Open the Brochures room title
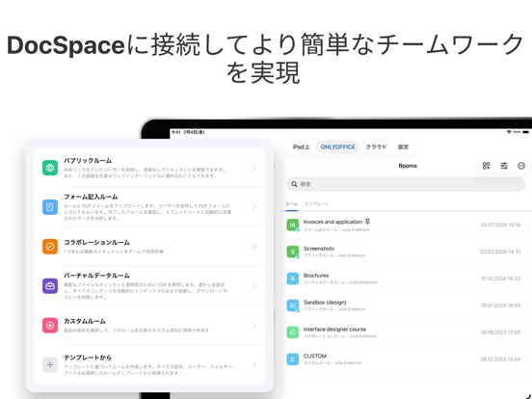This screenshot has width=532, height=399. (316, 276)
